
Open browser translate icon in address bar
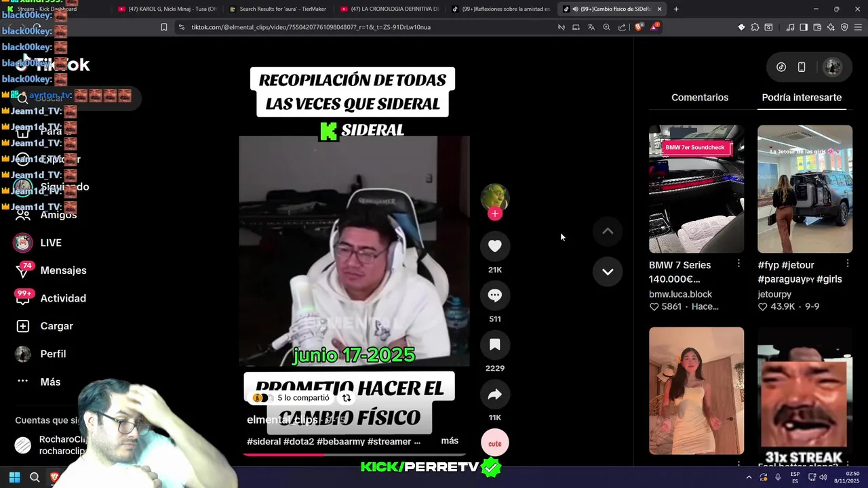click(x=591, y=27)
